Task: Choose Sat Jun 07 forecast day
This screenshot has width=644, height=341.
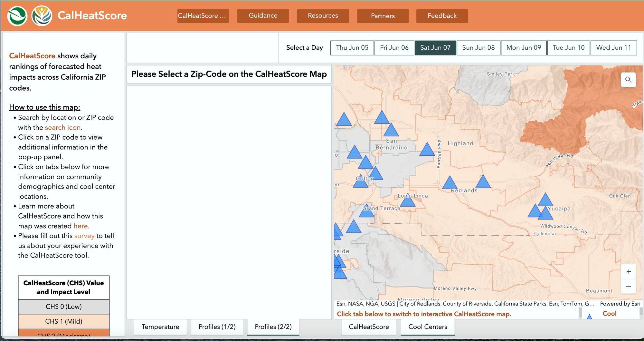Action: 435,48
